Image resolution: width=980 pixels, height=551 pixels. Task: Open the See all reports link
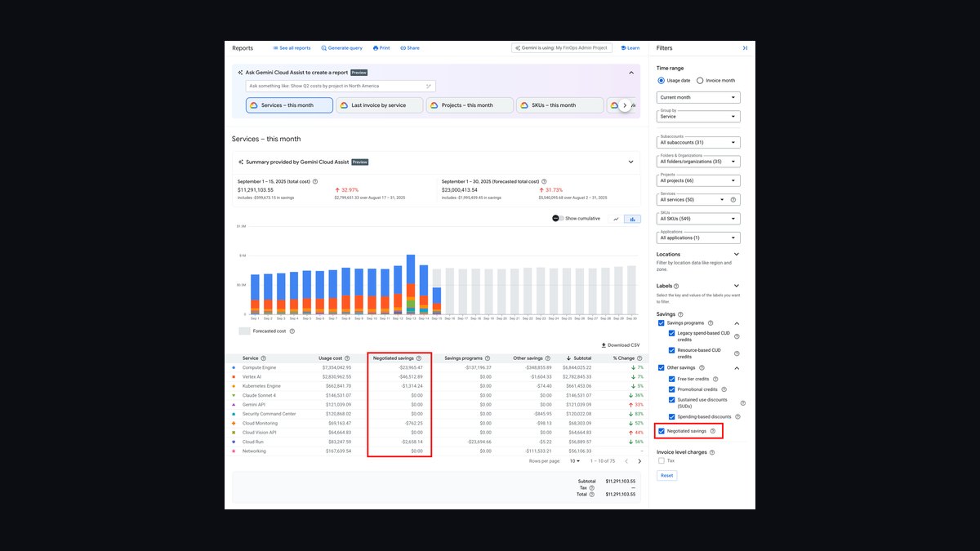click(x=292, y=48)
